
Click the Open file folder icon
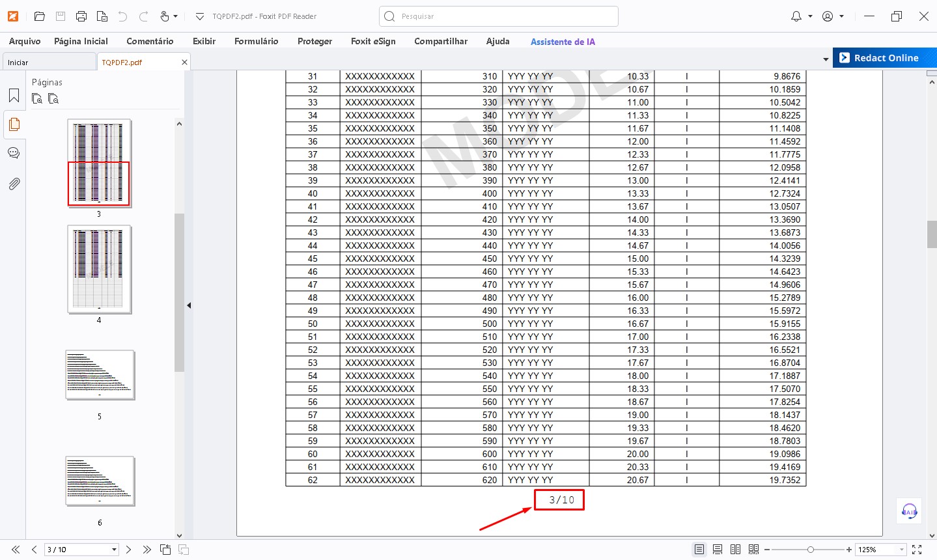click(40, 16)
